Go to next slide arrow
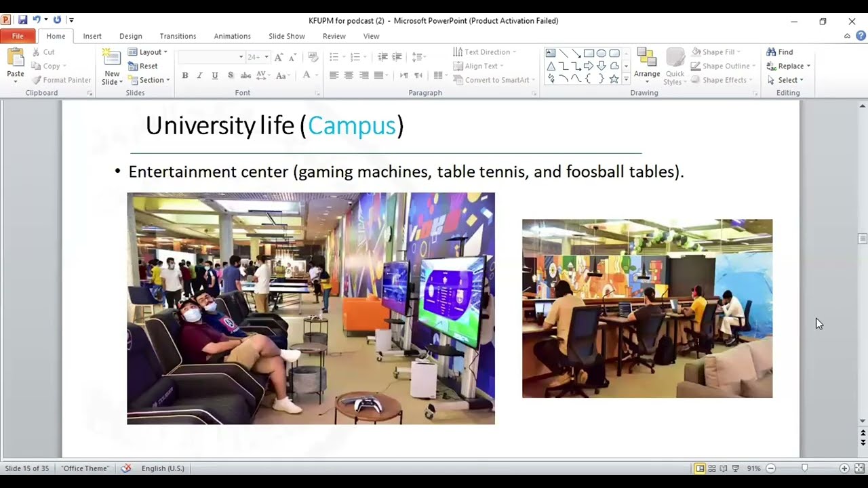Image resolution: width=868 pixels, height=488 pixels. (863, 443)
